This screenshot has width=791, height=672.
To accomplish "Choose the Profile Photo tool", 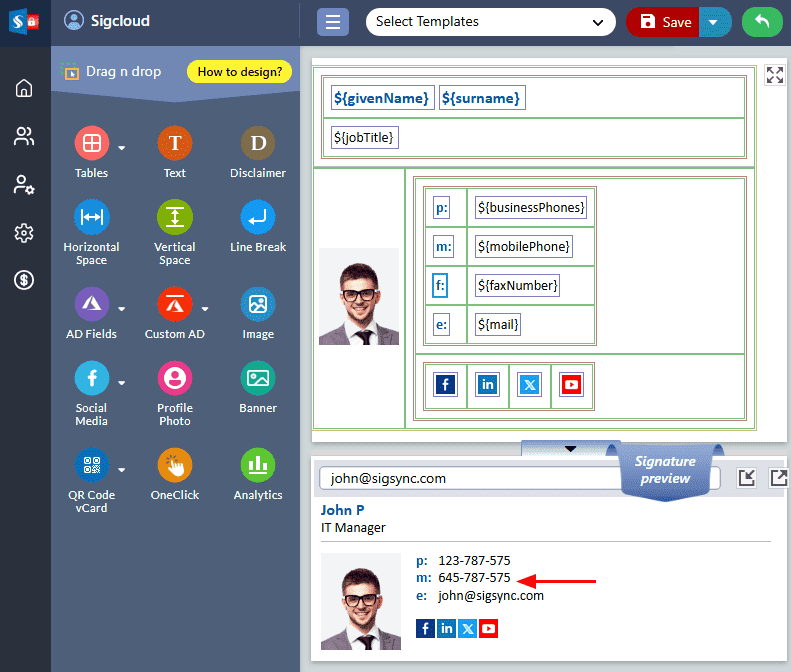I will [x=174, y=379].
